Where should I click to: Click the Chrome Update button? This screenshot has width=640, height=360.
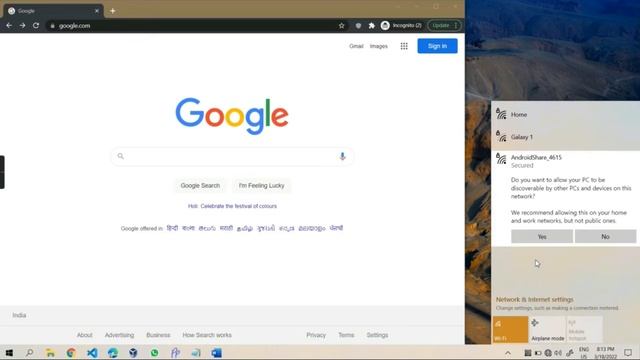444,26
